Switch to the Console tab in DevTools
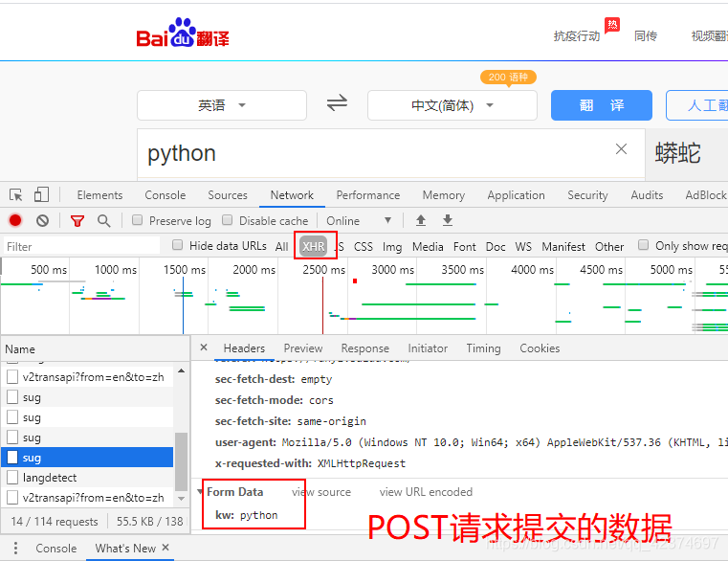The height and width of the screenshot is (561, 728). [165, 195]
